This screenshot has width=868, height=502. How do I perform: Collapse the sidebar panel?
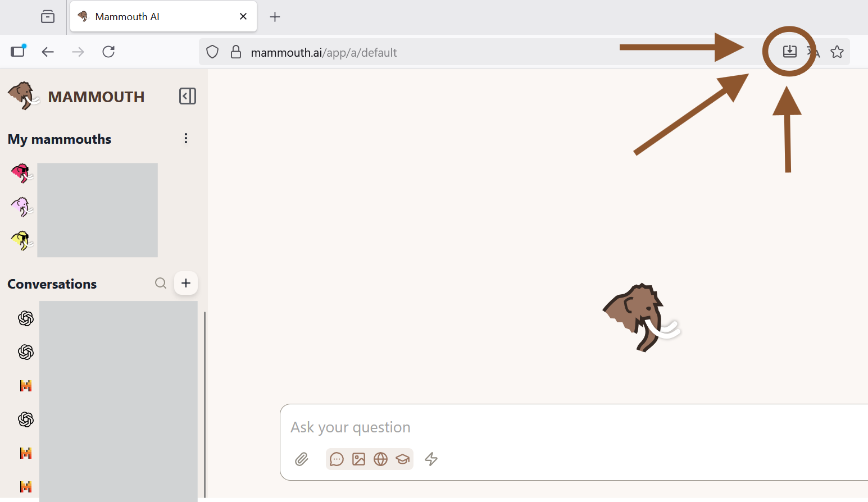[x=187, y=96]
